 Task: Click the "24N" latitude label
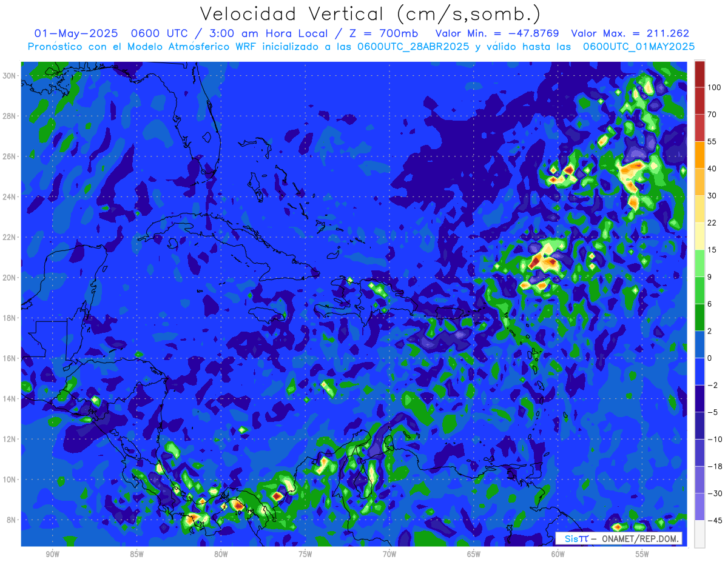tap(10, 196)
